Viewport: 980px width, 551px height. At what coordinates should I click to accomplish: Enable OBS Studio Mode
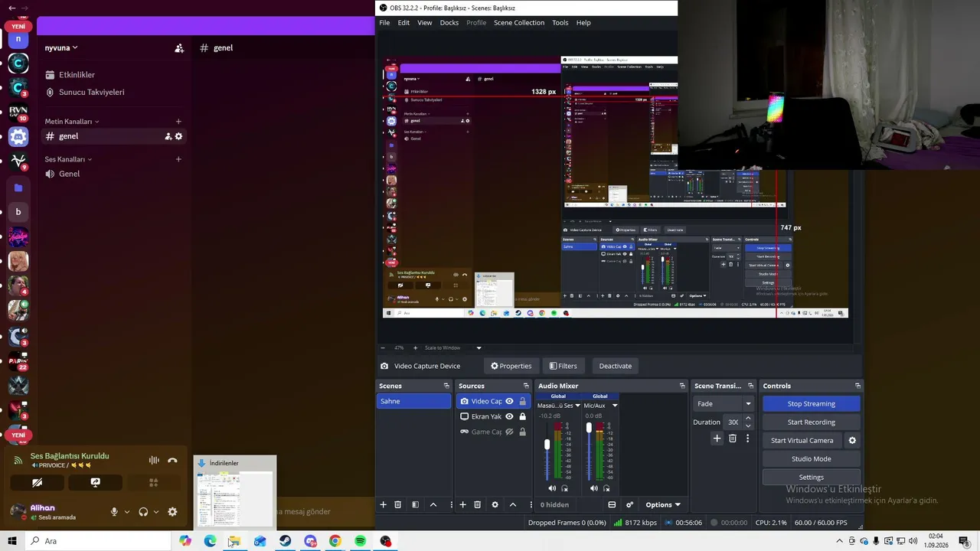pos(812,459)
